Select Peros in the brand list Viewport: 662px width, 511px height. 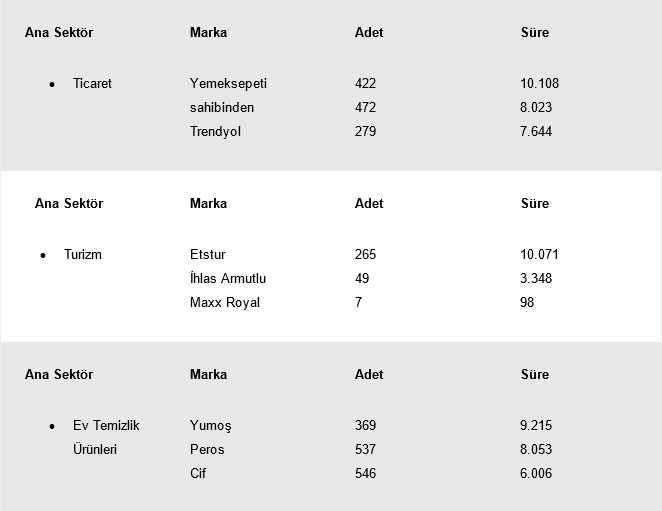coord(207,450)
